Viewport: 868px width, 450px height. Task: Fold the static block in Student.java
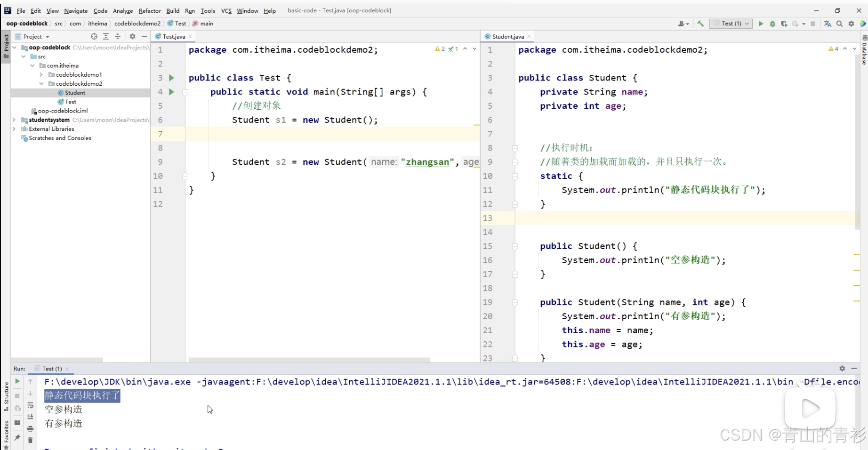pos(515,176)
